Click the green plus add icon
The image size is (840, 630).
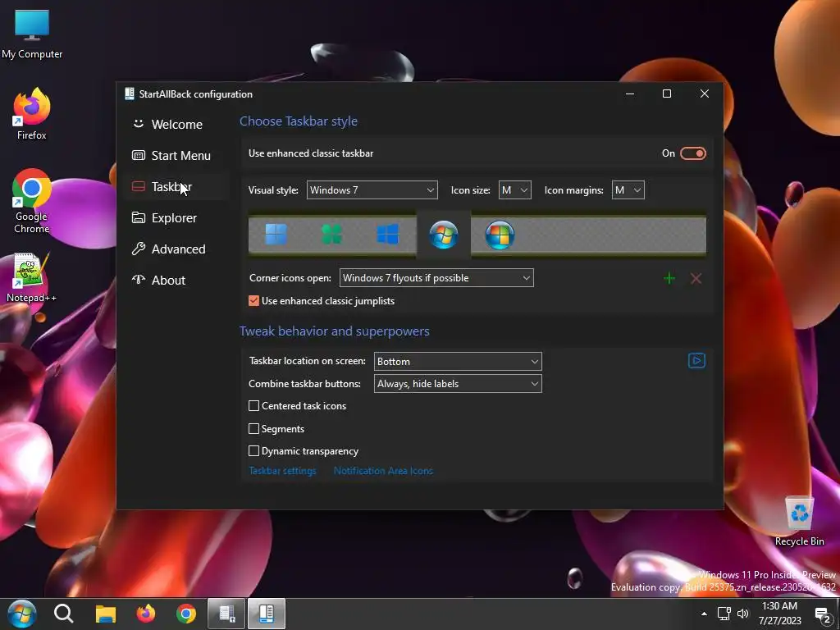pyautogui.click(x=669, y=278)
